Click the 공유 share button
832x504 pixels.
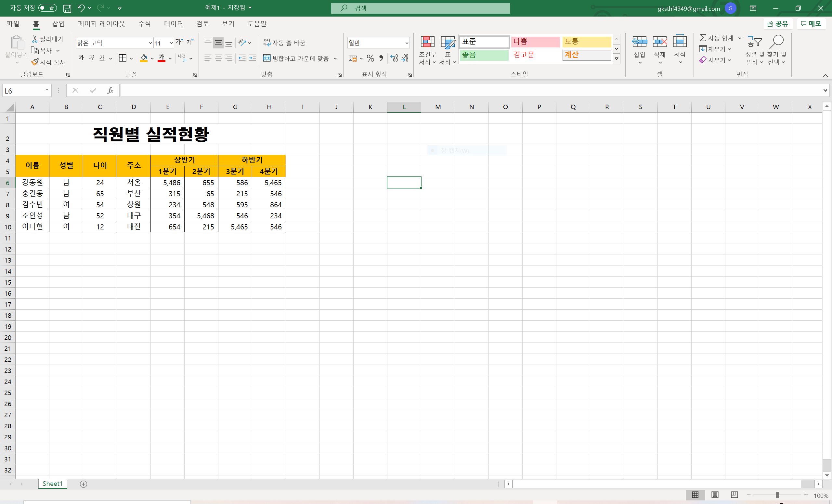coord(778,24)
